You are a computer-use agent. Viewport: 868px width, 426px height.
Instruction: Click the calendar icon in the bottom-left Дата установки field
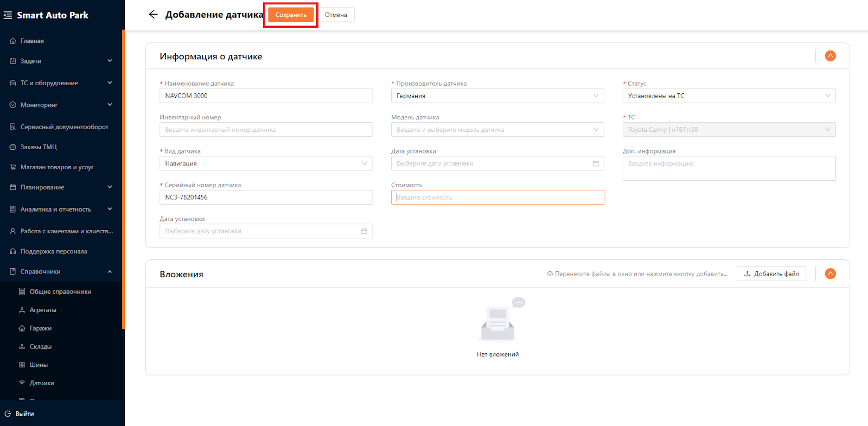[364, 231]
